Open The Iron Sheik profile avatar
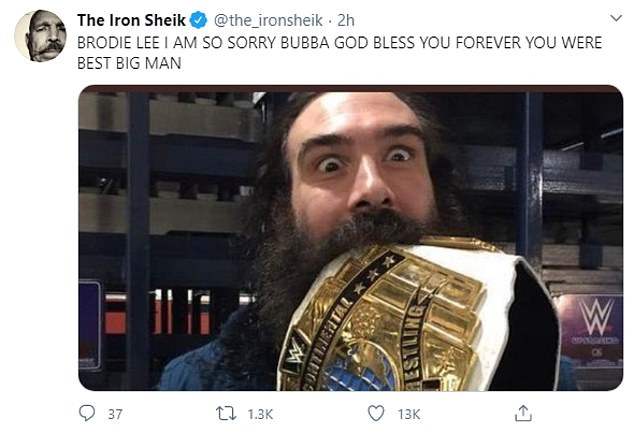 [40, 36]
